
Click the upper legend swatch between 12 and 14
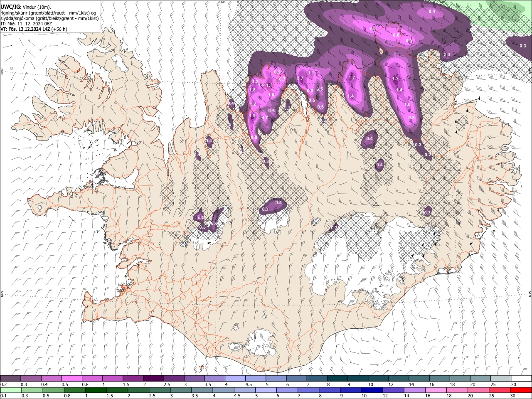399,379
